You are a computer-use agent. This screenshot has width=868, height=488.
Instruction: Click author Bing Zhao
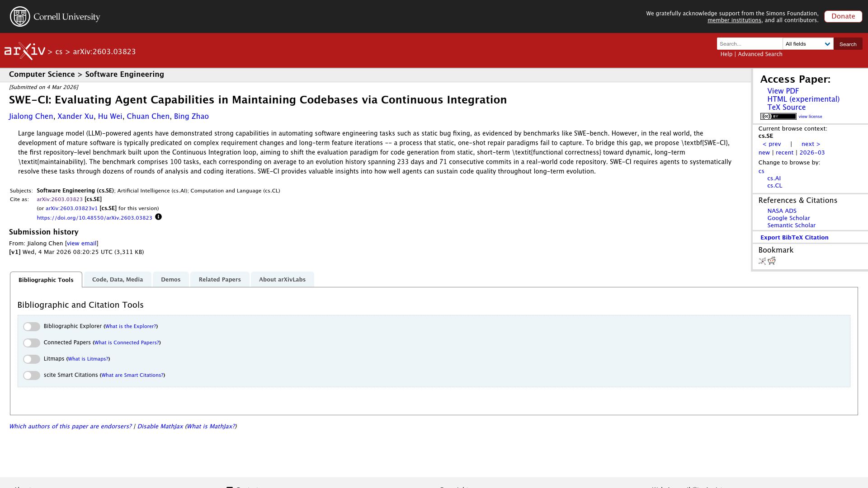[x=191, y=117]
